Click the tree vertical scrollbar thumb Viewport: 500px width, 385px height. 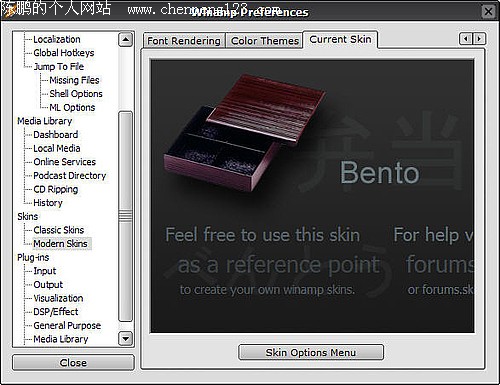[x=125, y=216]
